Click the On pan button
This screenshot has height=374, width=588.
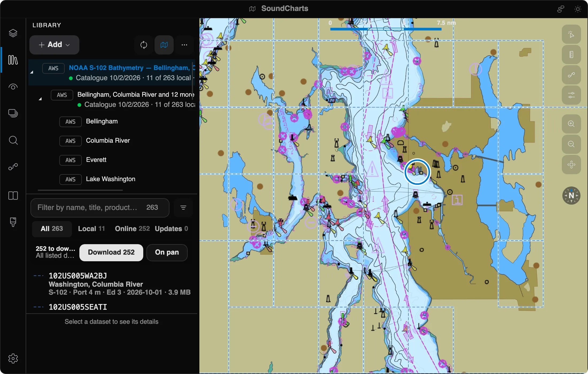(167, 252)
